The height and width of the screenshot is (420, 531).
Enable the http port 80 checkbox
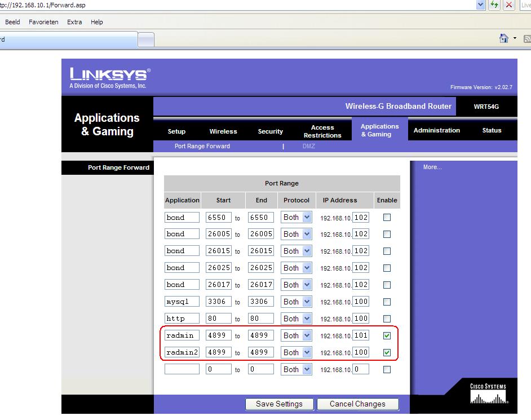387,319
